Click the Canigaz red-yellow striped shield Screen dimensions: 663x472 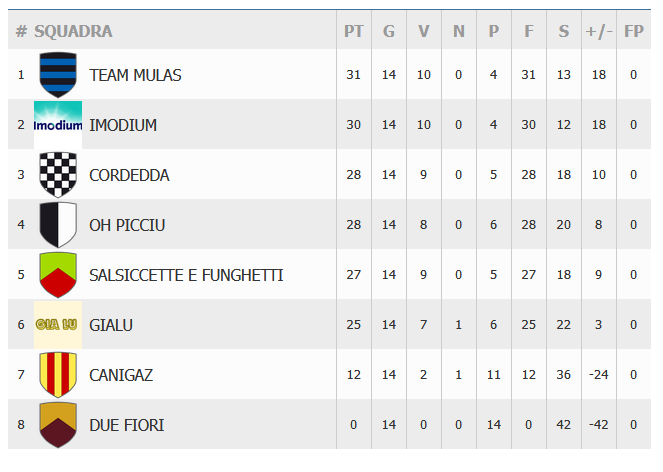click(57, 375)
